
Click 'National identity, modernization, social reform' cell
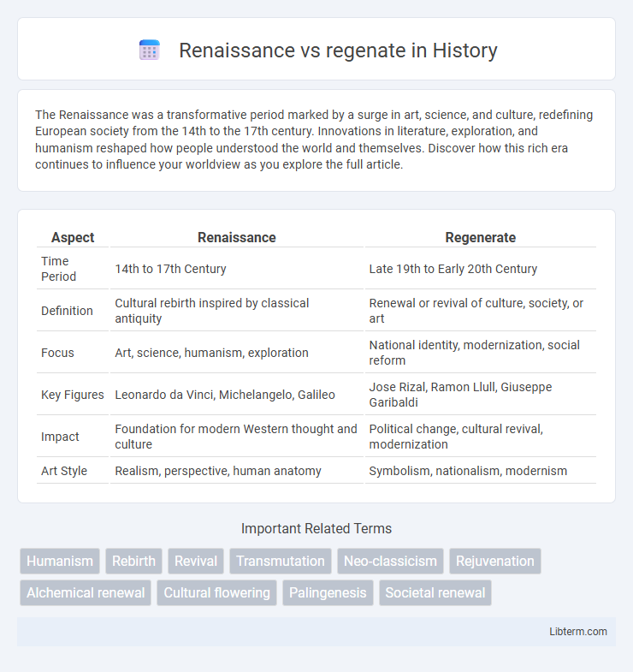(x=481, y=353)
